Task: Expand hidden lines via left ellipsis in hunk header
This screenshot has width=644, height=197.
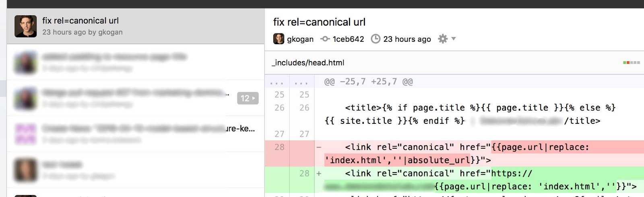Action: [x=277, y=82]
